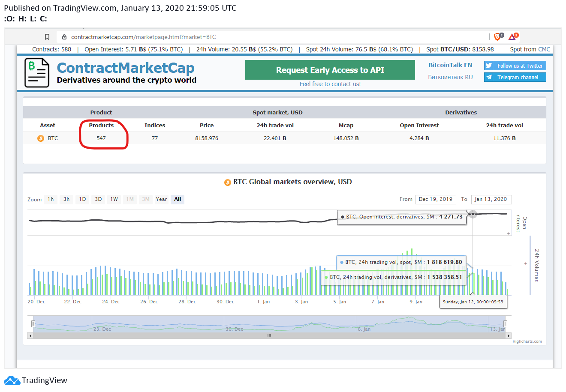Set chart zoom to 1W
This screenshot has width=566, height=392.
[114, 199]
